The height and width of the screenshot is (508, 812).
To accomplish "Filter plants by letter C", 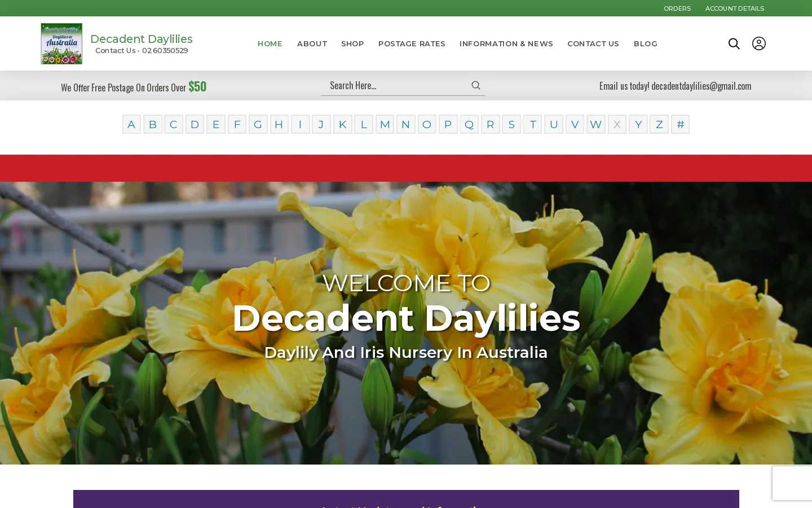I will coord(174,124).
